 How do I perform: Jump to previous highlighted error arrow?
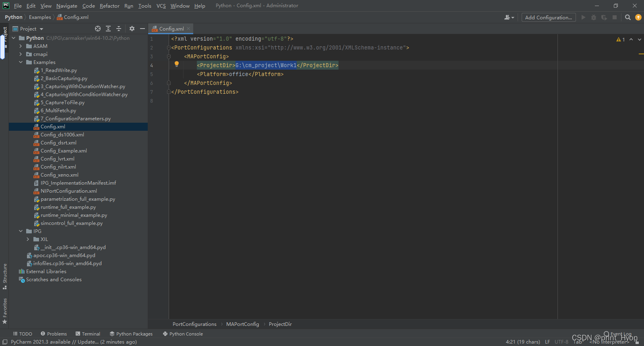pos(631,39)
